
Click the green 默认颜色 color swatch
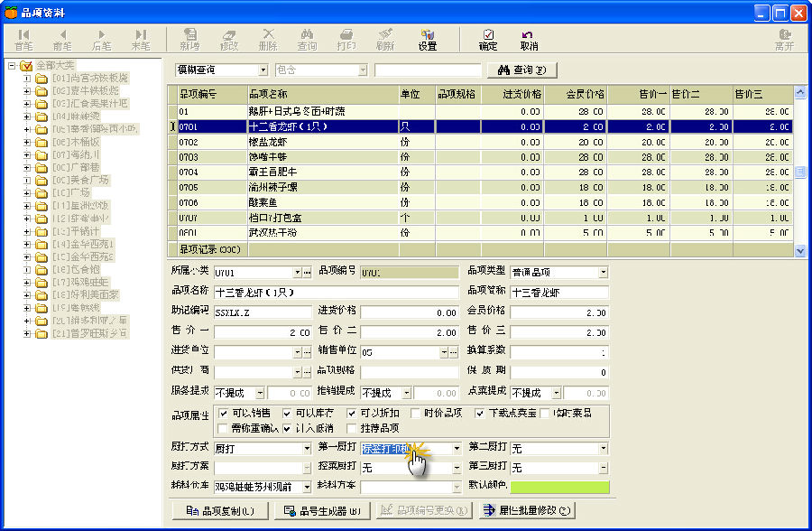click(x=559, y=487)
